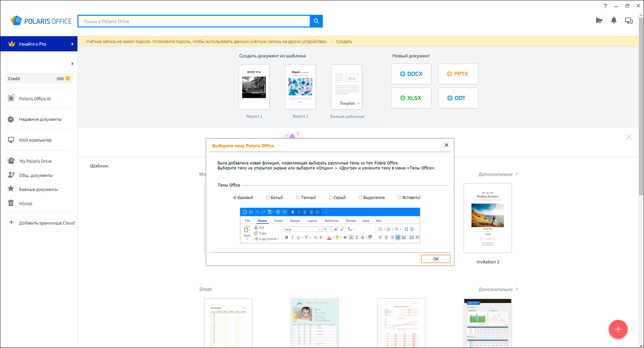Open Общ. документы in sidebar
This screenshot has height=348, width=644.
pyautogui.click(x=36, y=175)
